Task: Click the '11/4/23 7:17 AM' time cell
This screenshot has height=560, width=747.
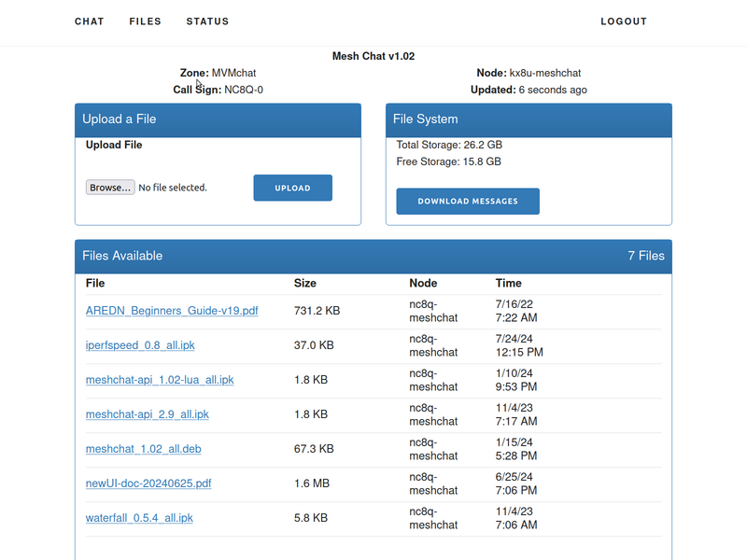Action: (516, 414)
